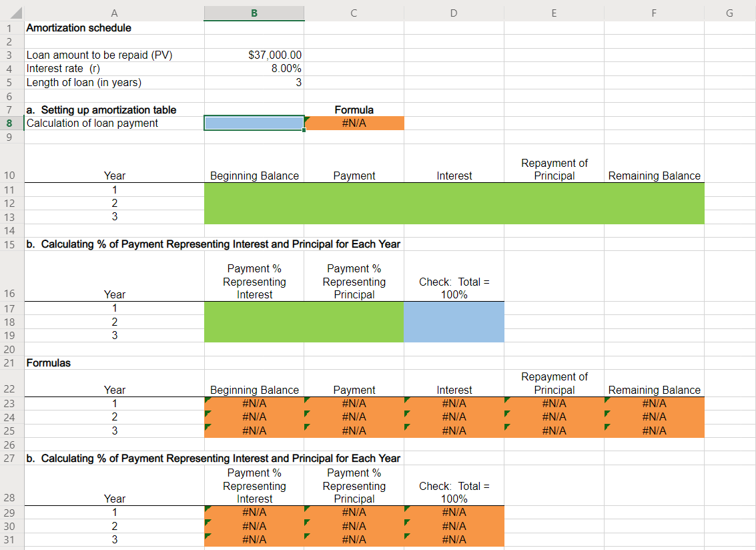Click the error indicator on Year 1 Repayment of Principal
The image size is (756, 550).
[507, 400]
